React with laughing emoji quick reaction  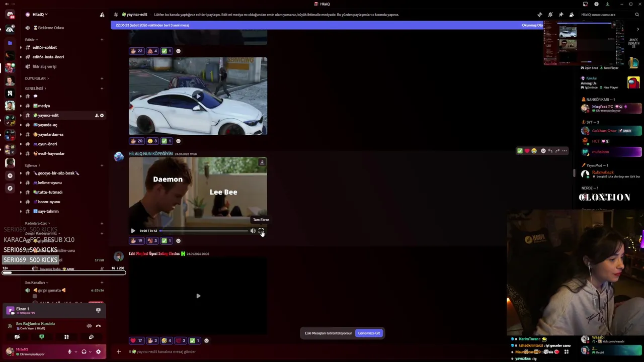534,151
